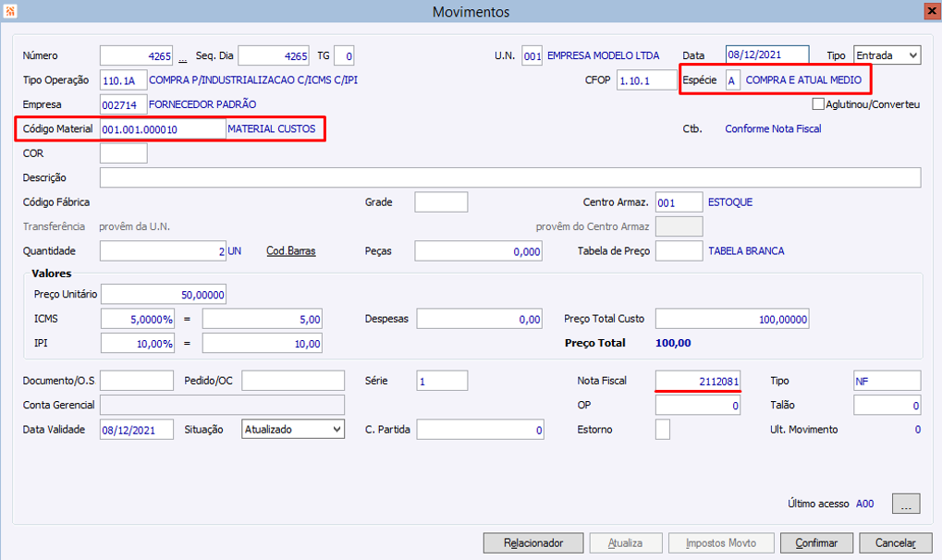The height and width of the screenshot is (560, 942).
Task: Click the provém do Centro Armaz field
Action: point(679,226)
